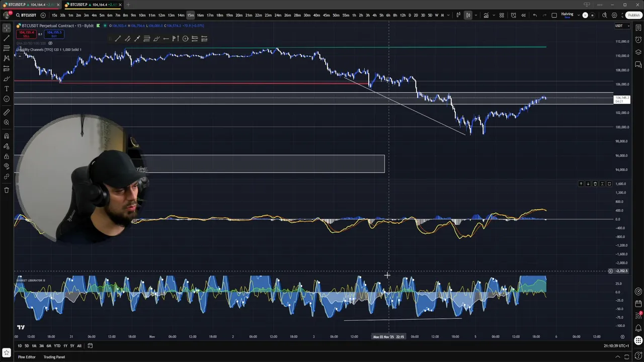Switch to 4h timeframe

(374, 15)
